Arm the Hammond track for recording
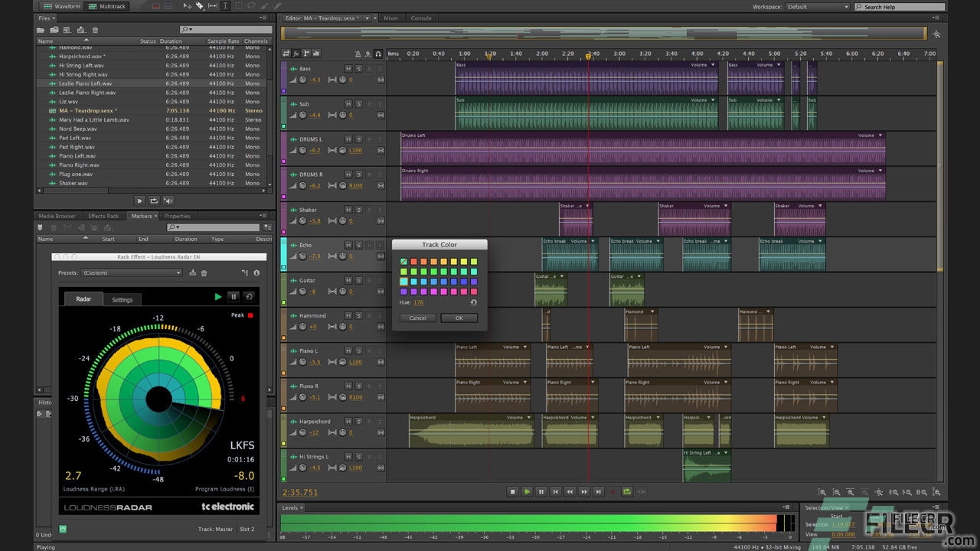The height and width of the screenshot is (551, 980). [370, 315]
